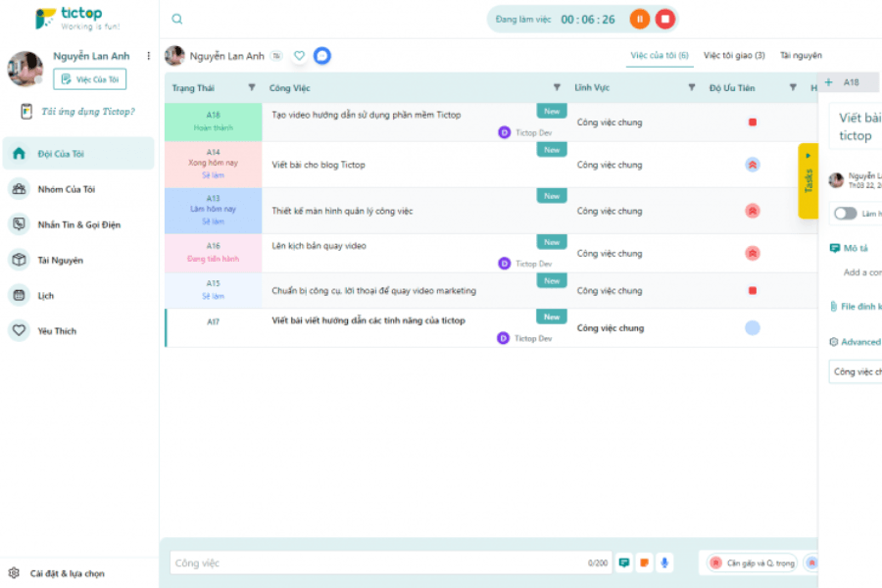Click the orange note icon in input bar

(x=644, y=563)
